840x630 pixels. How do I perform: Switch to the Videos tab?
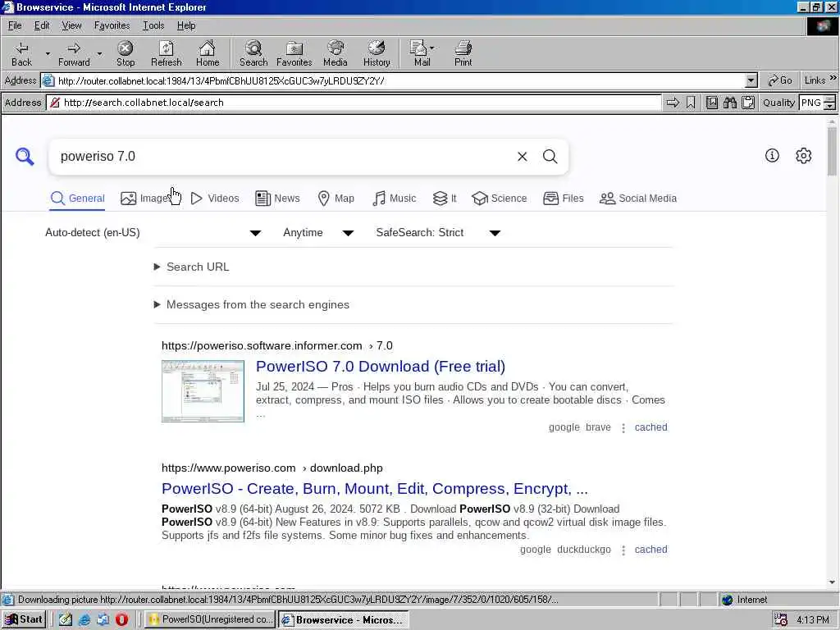pyautogui.click(x=215, y=199)
